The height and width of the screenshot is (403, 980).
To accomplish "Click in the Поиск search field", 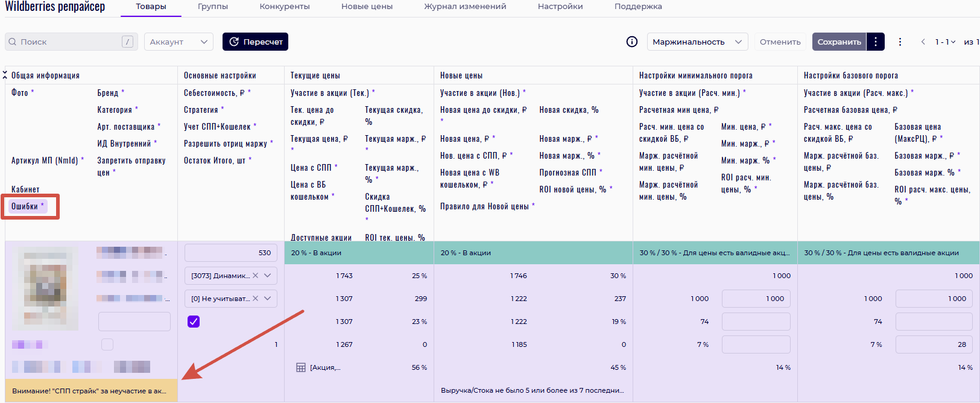I will 70,42.
